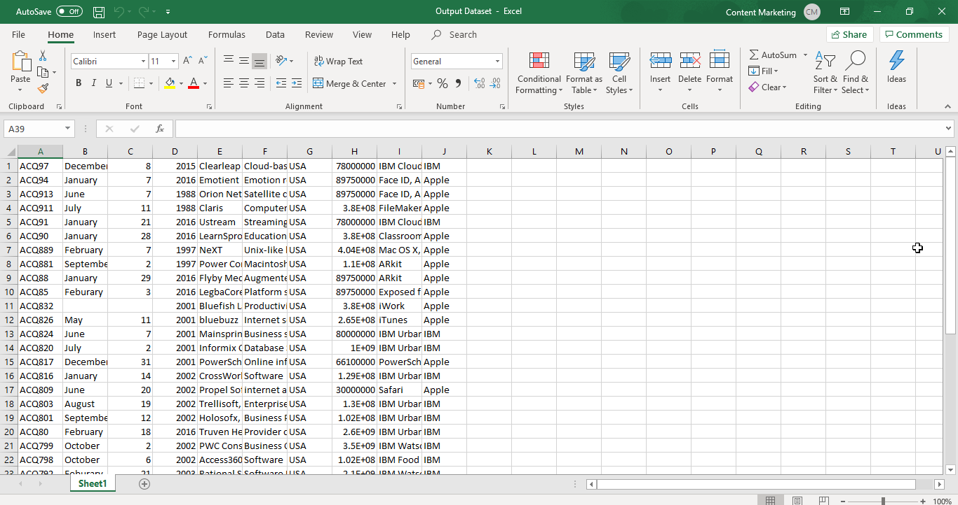The image size is (958, 505).
Task: Click the View tab
Action: (362, 35)
